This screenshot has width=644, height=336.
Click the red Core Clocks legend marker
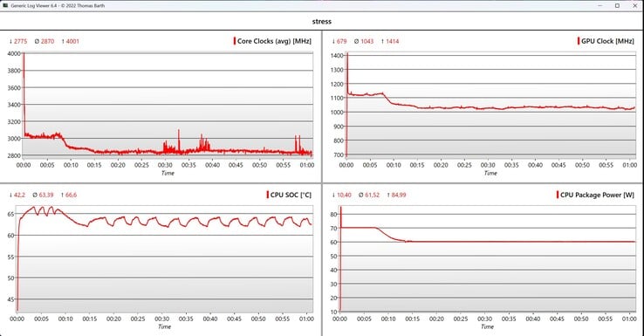[235, 41]
